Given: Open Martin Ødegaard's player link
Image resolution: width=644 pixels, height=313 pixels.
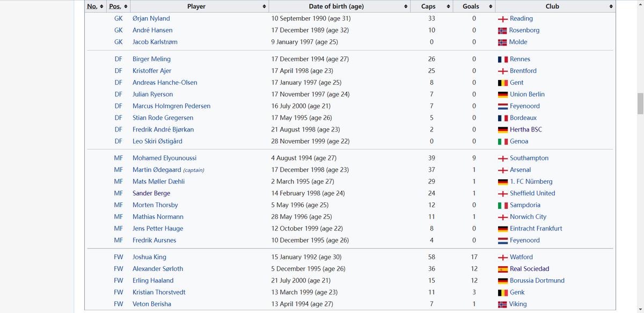Looking at the screenshot, I should pos(159,170).
